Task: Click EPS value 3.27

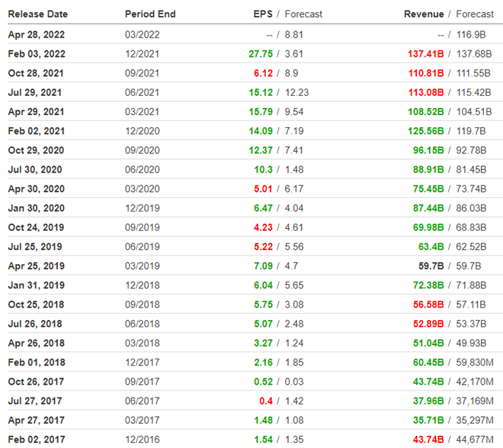Action: pos(263,343)
